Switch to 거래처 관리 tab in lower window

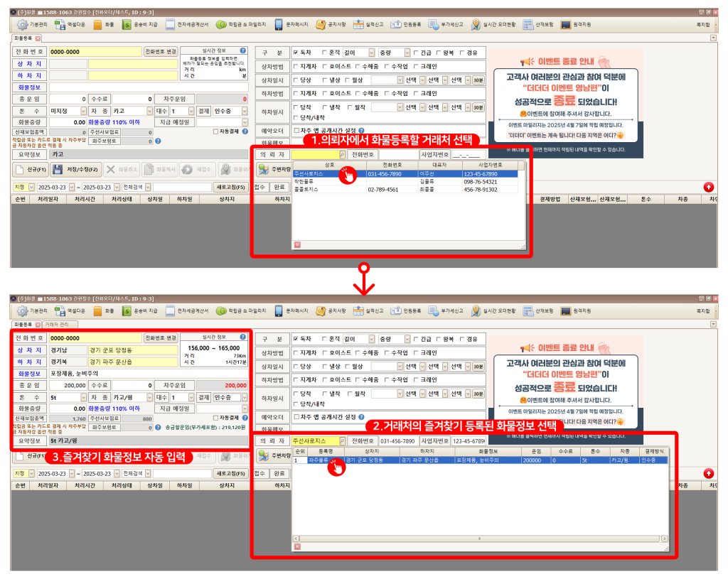coord(59,324)
